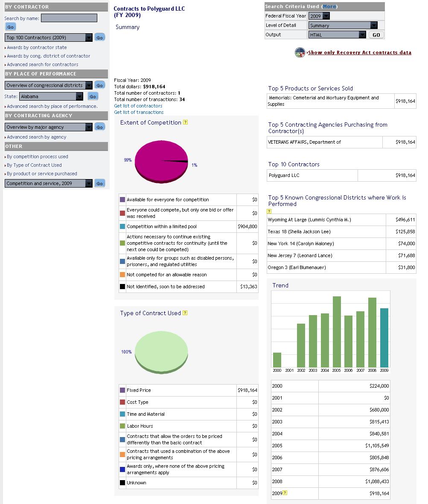Image resolution: width=428 pixels, height=504 pixels.
Task: Open the Overview of congressional districts dropdown
Action: click(49, 85)
